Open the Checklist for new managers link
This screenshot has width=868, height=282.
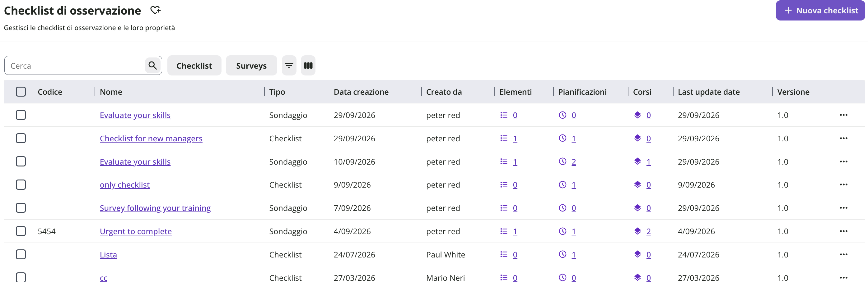(151, 138)
